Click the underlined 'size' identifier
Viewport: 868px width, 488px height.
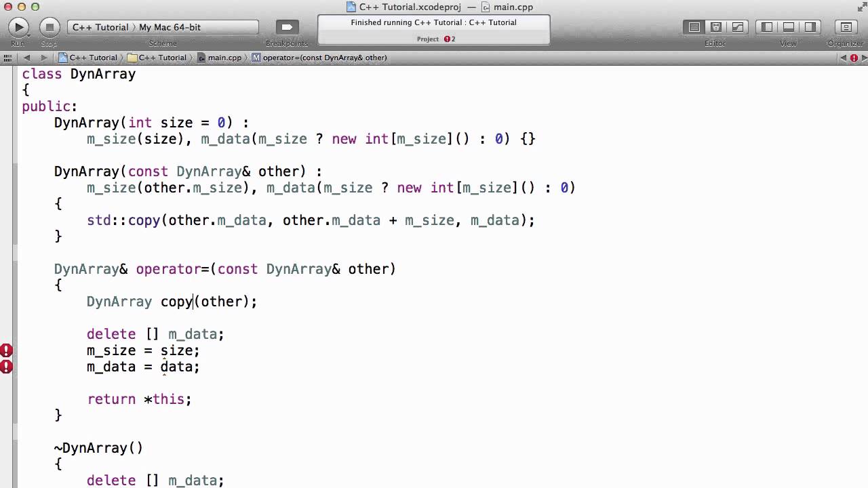(x=176, y=350)
